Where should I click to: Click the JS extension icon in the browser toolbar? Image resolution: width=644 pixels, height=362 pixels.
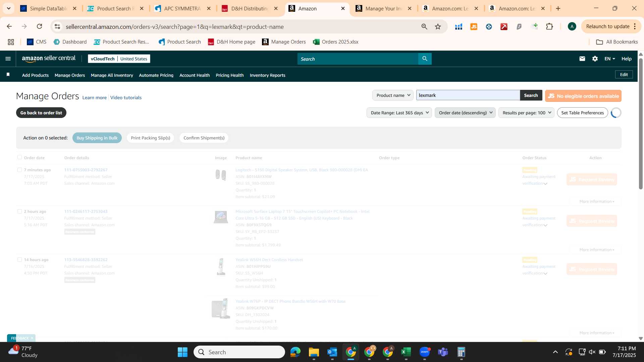[474, 26]
